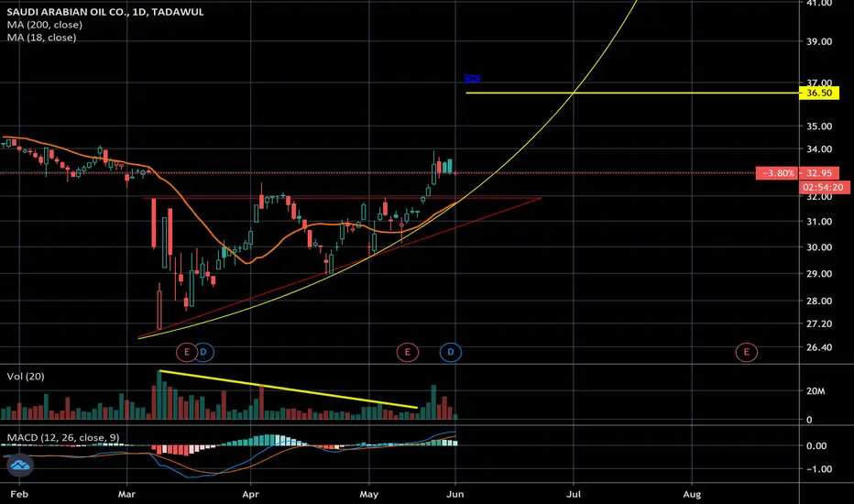The height and width of the screenshot is (504, 854).
Task: Click the 29.00 price axis label
Action: pyautogui.click(x=819, y=274)
